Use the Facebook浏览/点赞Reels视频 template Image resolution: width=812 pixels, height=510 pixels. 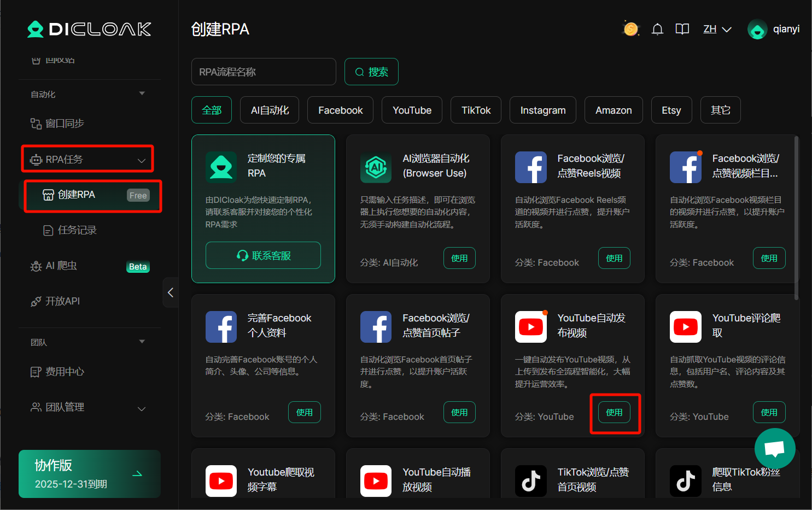pyautogui.click(x=614, y=258)
